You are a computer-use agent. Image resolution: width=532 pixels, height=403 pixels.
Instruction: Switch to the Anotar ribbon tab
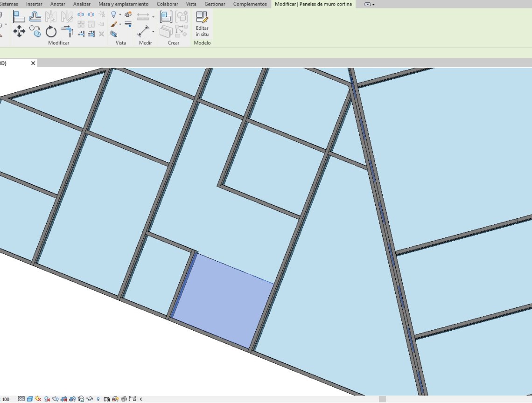[x=57, y=4]
